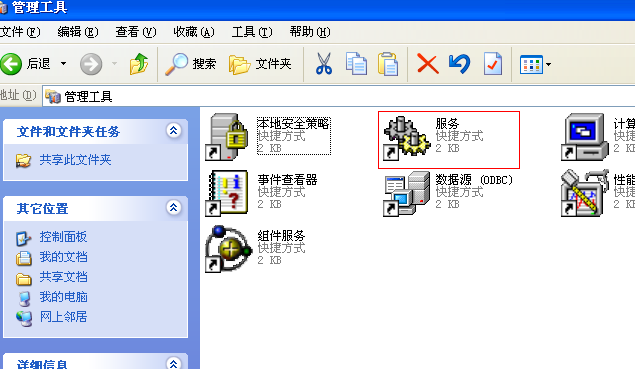Select the 数据源 (ODBC) shortcut icon

point(406,193)
